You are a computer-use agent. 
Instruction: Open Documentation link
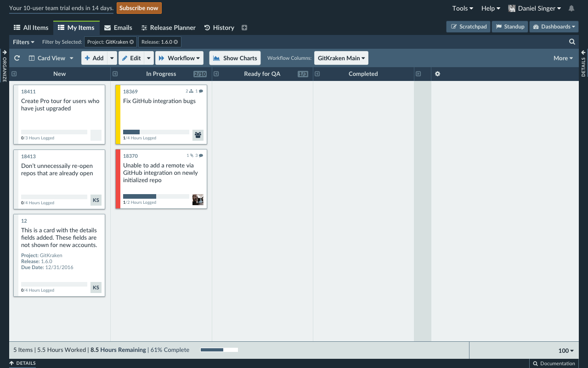click(554, 363)
